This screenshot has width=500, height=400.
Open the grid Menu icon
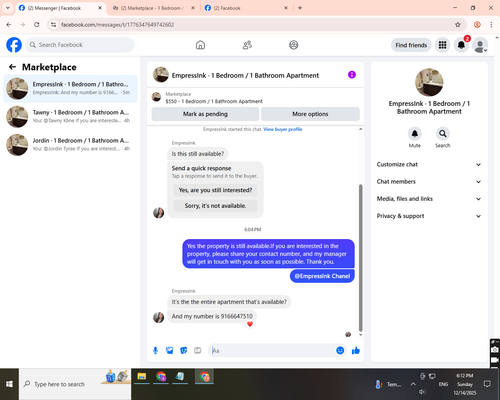coord(442,45)
